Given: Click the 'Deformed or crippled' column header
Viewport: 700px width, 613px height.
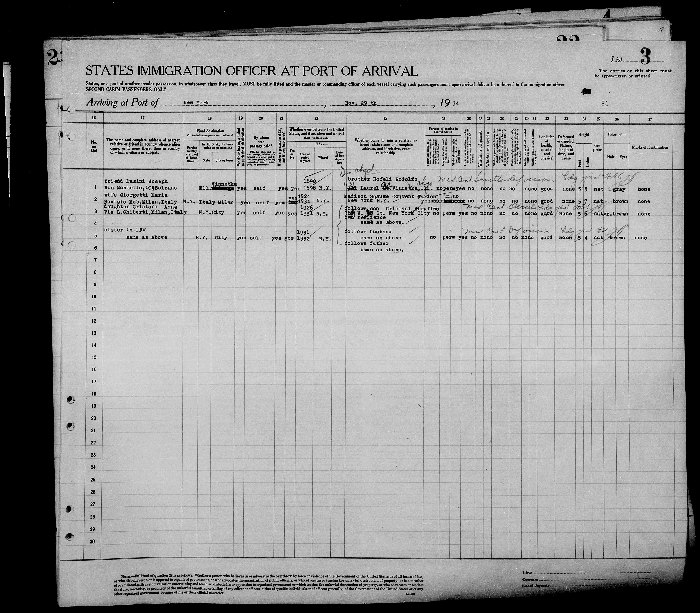Looking at the screenshot, I should point(566,148).
